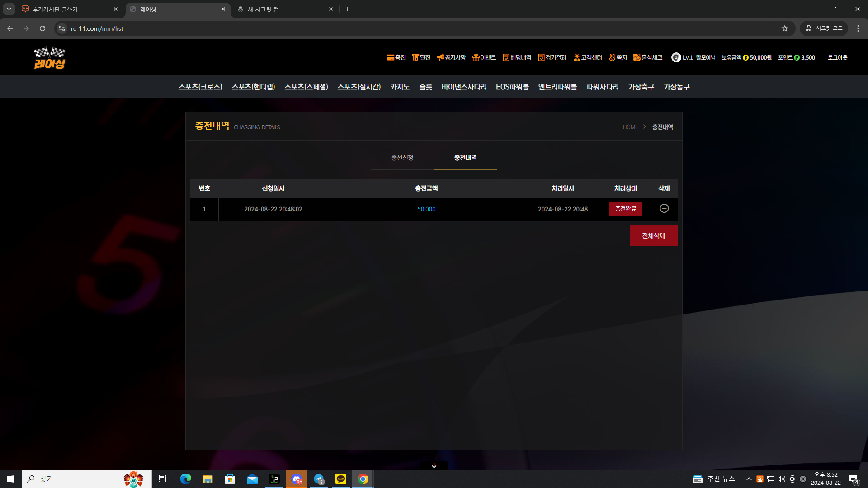Image resolution: width=868 pixels, height=488 pixels.
Task: Open the notification center icon
Action: click(x=854, y=479)
